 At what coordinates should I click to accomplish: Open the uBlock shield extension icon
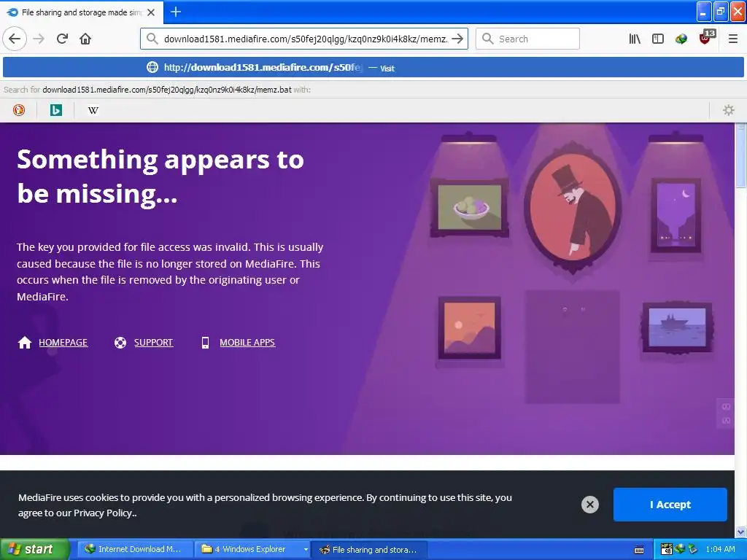point(705,38)
